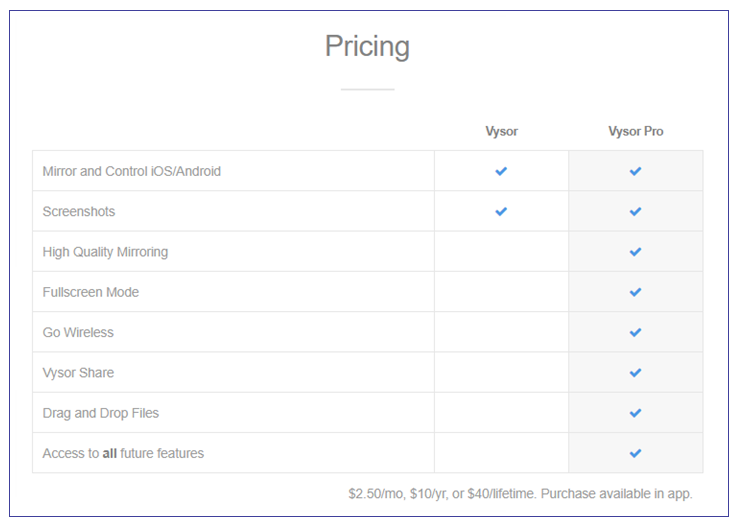Click Vysor Pro checkmark for Drag and Drop Files
This screenshot has height=527, width=737.
click(635, 413)
